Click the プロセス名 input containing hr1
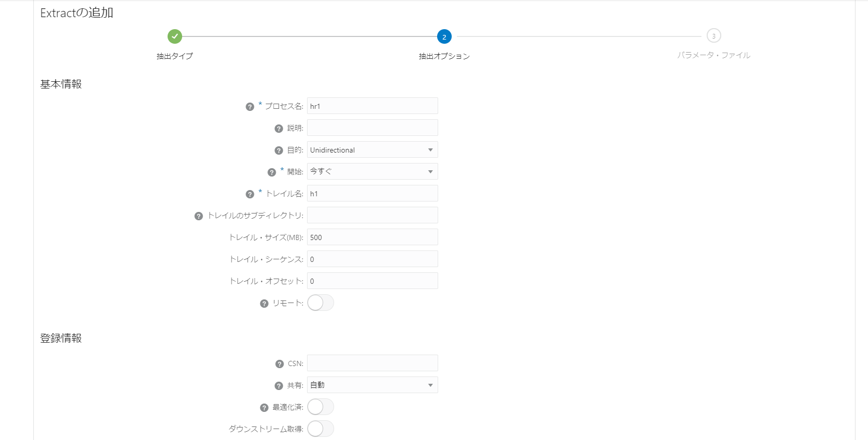Screen dimensions: 868x440 (372, 106)
